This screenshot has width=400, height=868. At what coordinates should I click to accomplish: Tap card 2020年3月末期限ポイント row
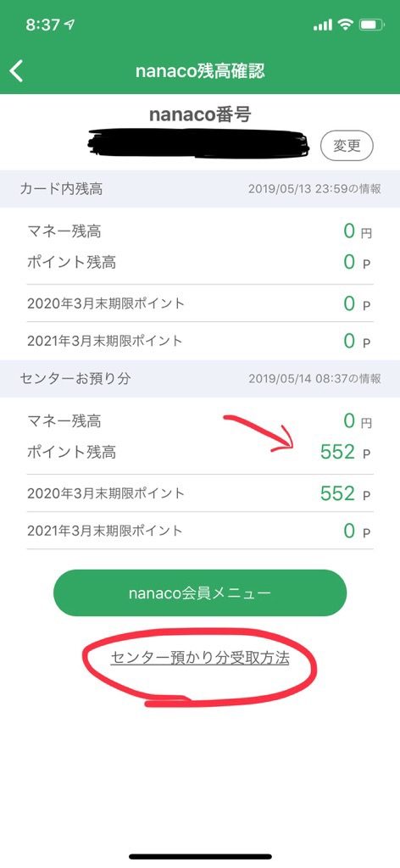[x=200, y=303]
